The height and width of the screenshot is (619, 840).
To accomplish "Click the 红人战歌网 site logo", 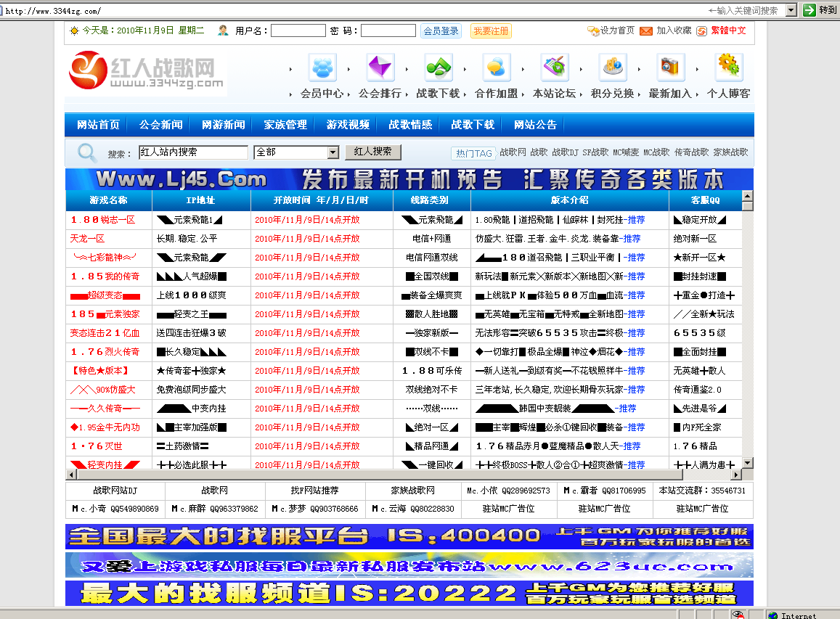I will click(146, 73).
